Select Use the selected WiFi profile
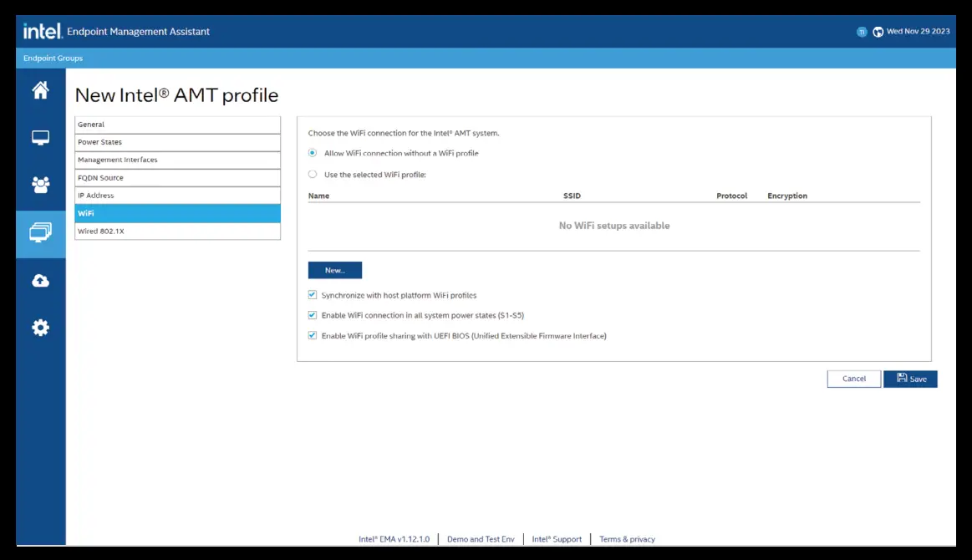 click(313, 174)
